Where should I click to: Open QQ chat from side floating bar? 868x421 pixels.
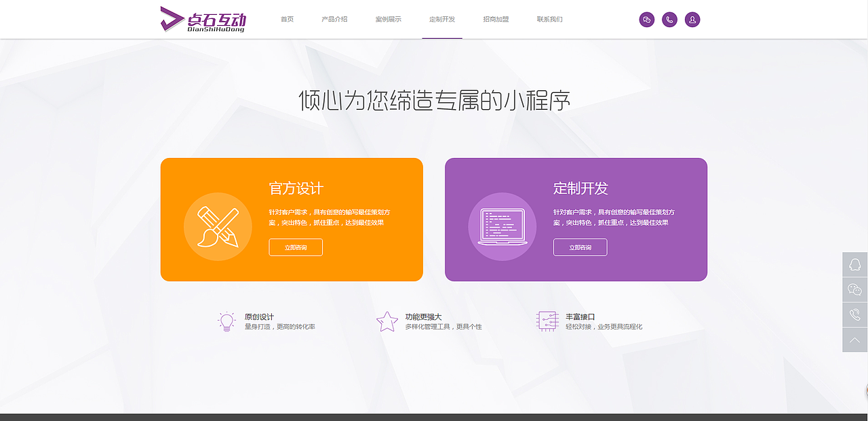[x=855, y=264]
